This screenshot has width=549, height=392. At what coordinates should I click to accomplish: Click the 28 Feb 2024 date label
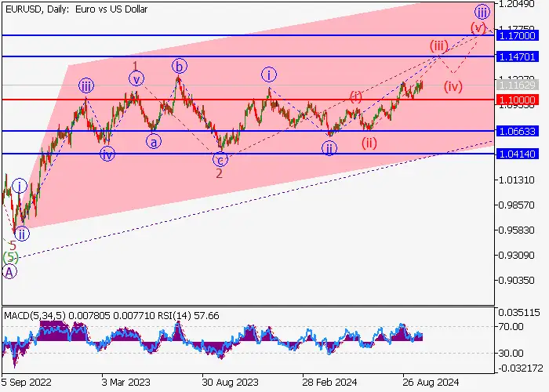pyautogui.click(x=330, y=383)
